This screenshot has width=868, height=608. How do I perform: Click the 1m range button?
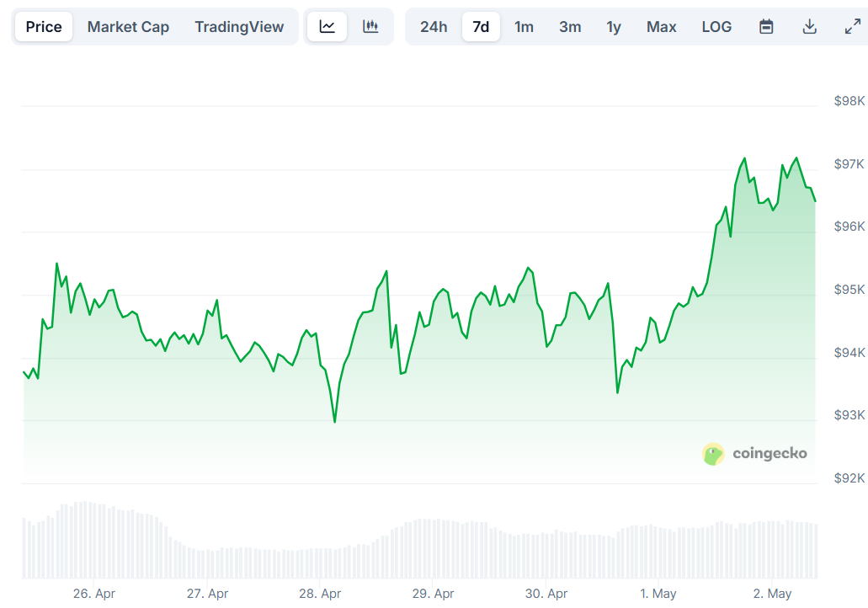[524, 26]
